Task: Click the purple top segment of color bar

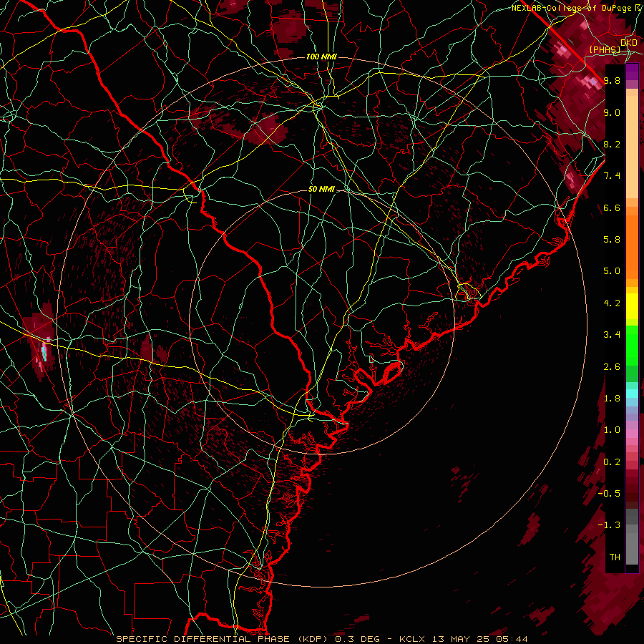Action: coord(632,72)
